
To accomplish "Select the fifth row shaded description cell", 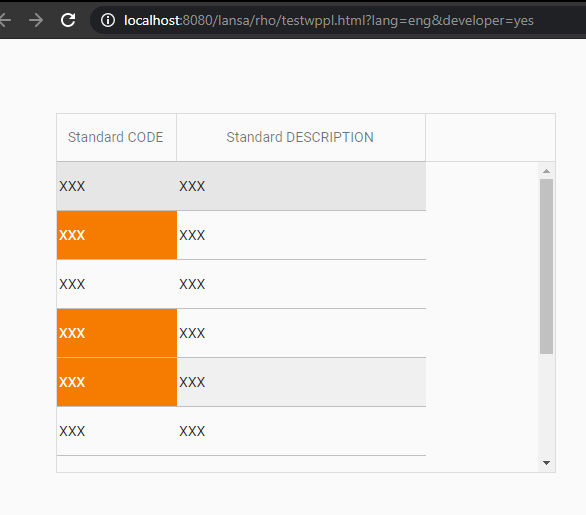I will point(301,382).
